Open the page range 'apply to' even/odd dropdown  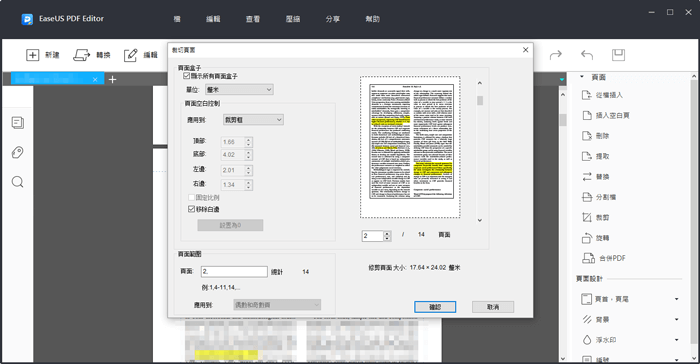tap(277, 305)
